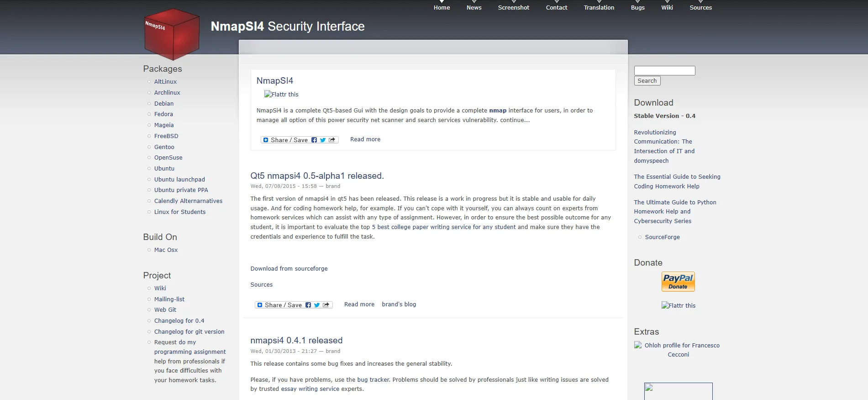
Task: Click the Flattr this image under Donate
Action: coord(679,305)
